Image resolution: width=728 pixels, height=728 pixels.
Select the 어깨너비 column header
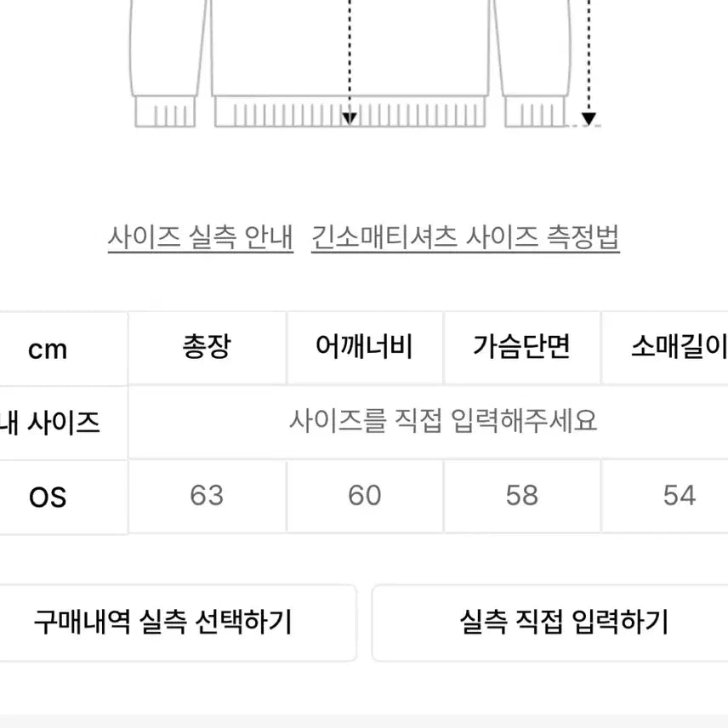[x=364, y=347]
